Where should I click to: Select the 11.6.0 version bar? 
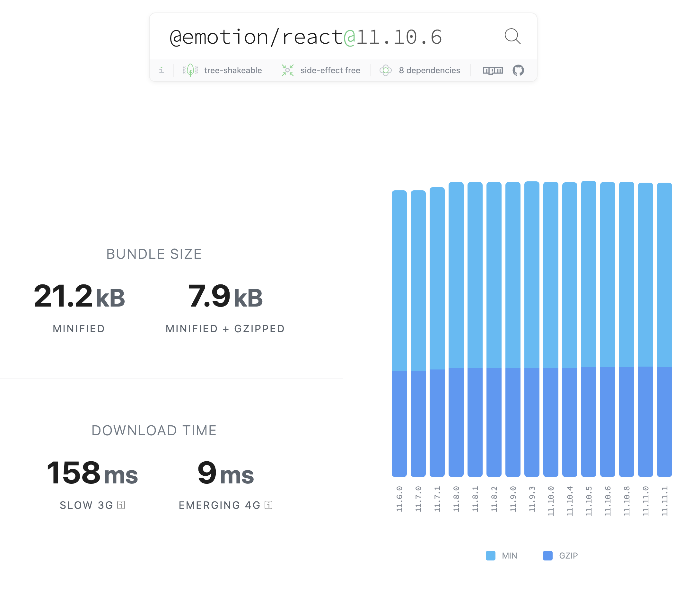coord(399,334)
